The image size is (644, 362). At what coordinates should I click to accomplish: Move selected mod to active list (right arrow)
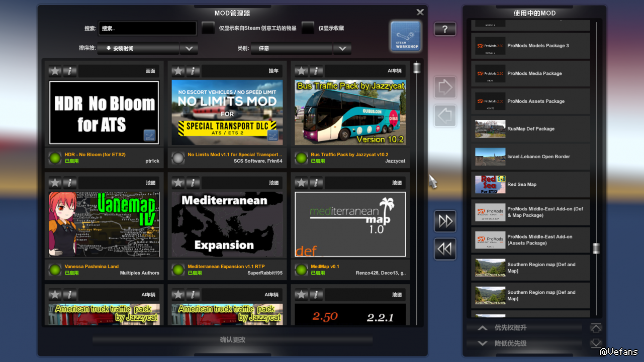445,88
